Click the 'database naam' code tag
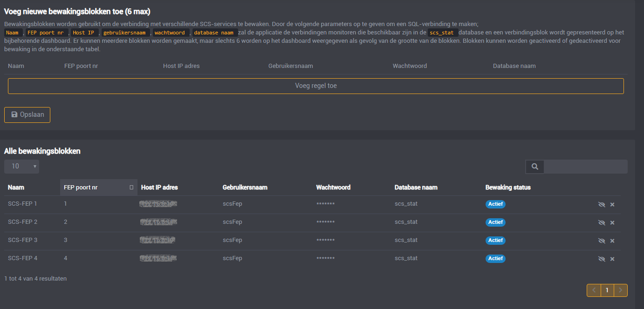This screenshot has height=309, width=644. (215, 33)
